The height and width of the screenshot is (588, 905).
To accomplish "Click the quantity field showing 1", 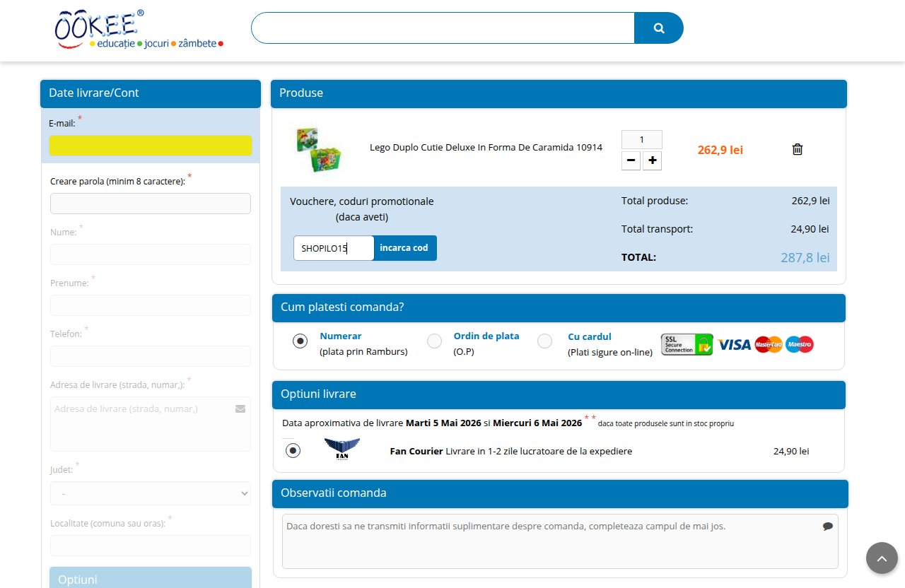I will [642, 140].
